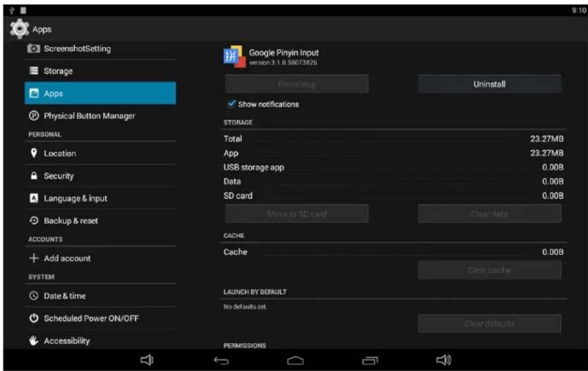Click the Force stop button

(297, 84)
